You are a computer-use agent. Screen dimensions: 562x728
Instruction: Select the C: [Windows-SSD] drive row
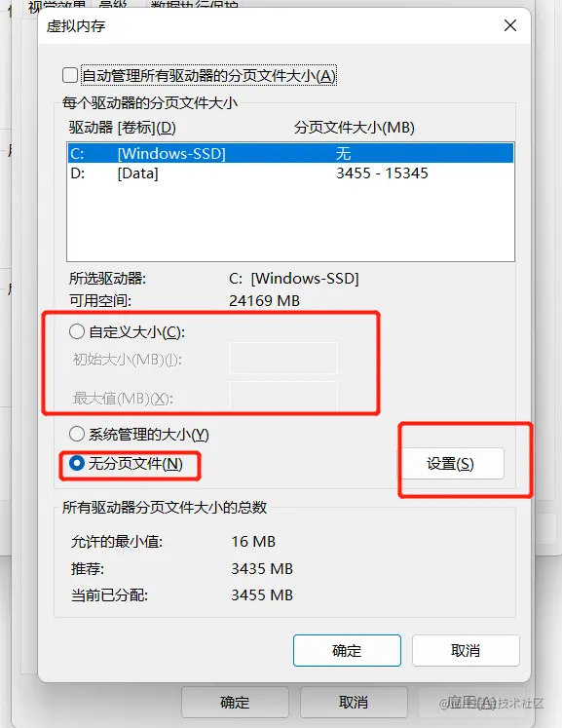291,153
